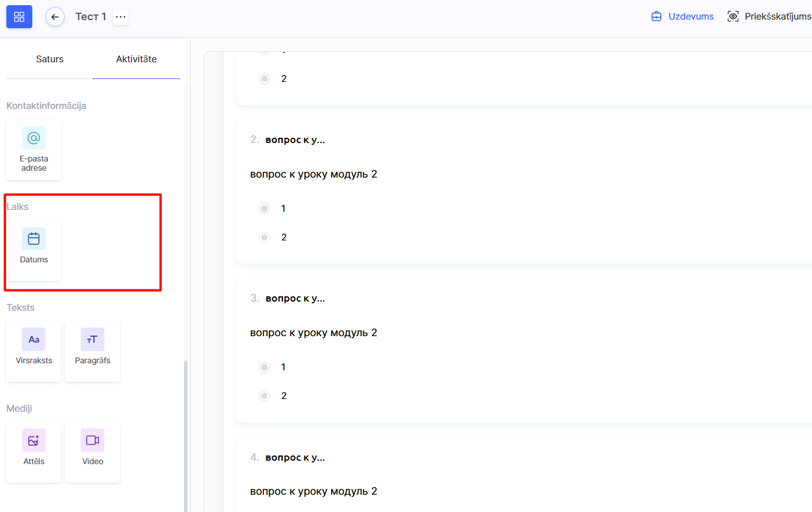Add the Video media element

tap(92, 451)
